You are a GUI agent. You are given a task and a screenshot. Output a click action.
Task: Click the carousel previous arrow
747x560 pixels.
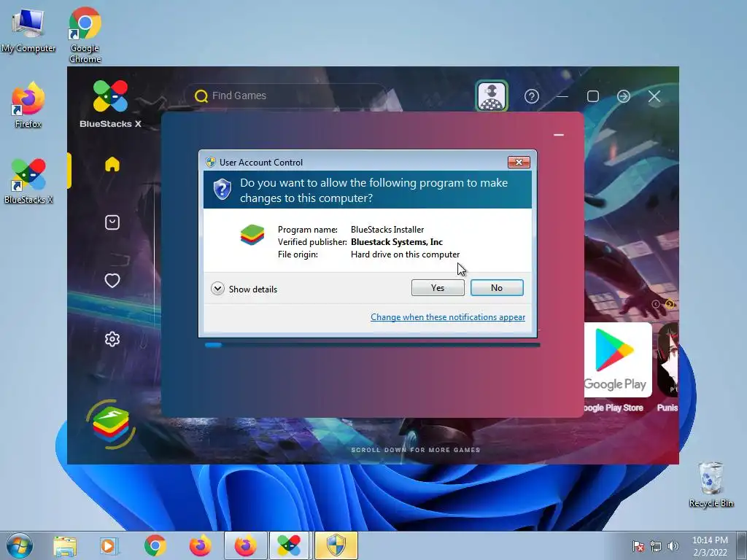pyautogui.click(x=656, y=304)
